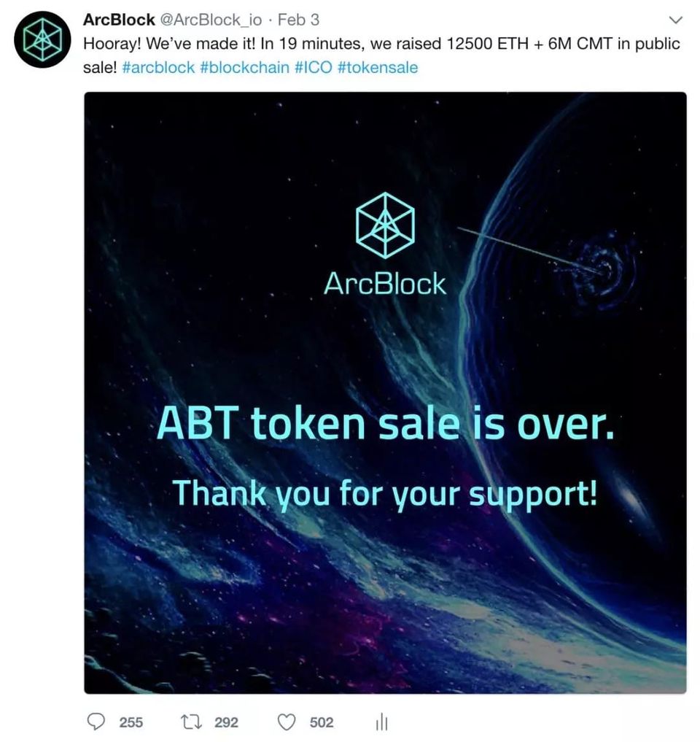Click 'Thank you for your support!' in image
700x742 pixels.
385,494
